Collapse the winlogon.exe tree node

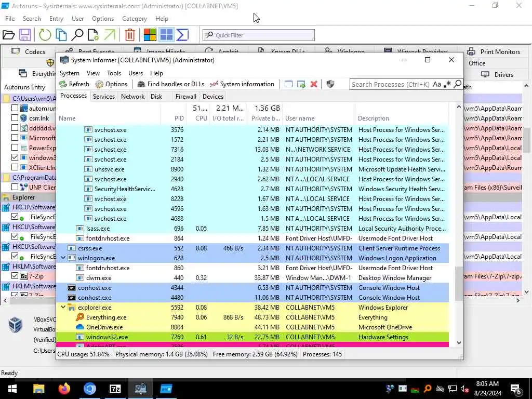63,258
